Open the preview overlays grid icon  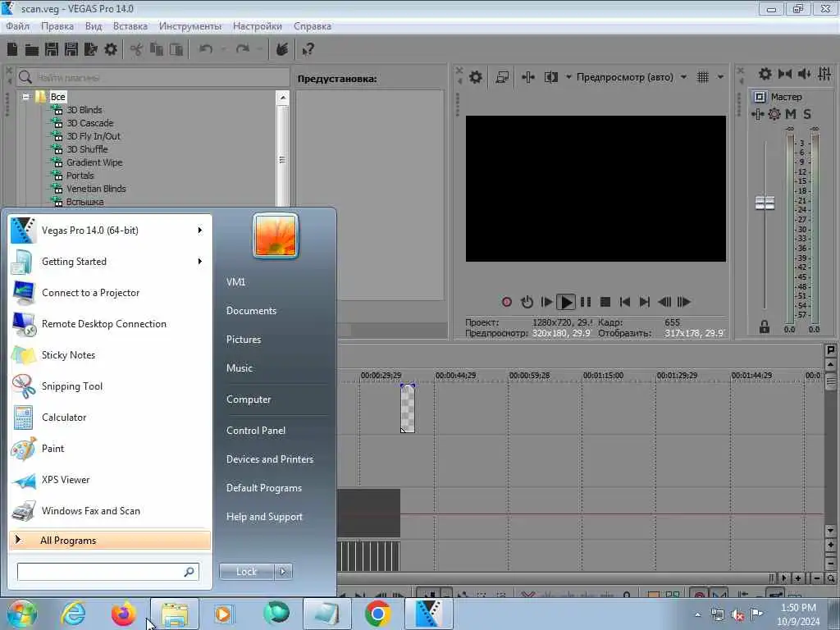[x=703, y=77]
